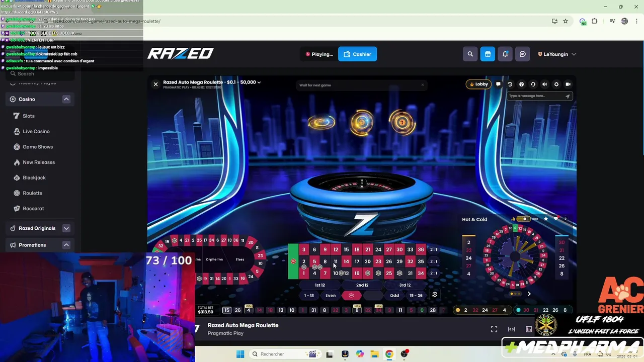
Task: Toggle the red color bet diamond
Action: (351, 295)
